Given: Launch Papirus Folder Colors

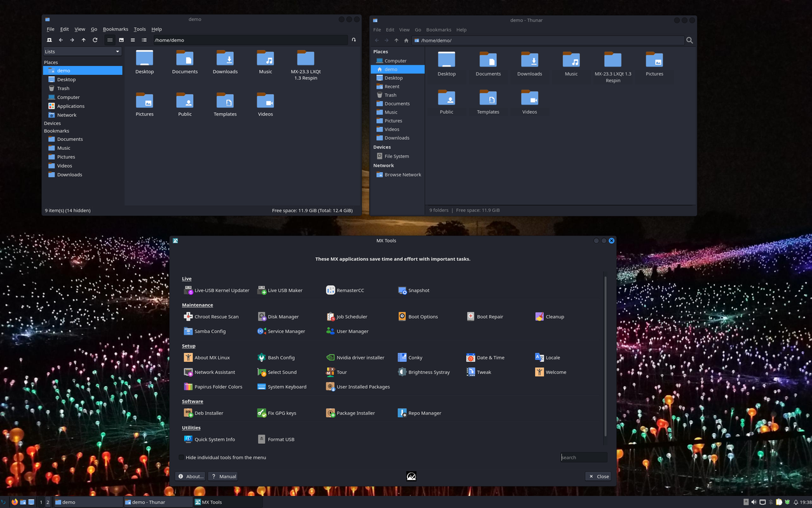Looking at the screenshot, I should click(x=213, y=387).
